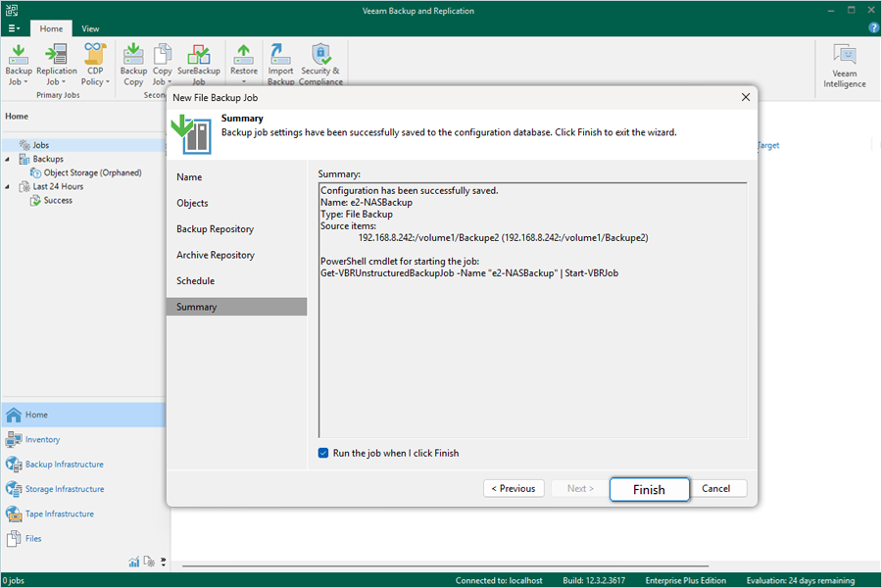Maximize the Veeam Backup and Replication window
Viewport: 882px width, 588px height.
pos(851,10)
